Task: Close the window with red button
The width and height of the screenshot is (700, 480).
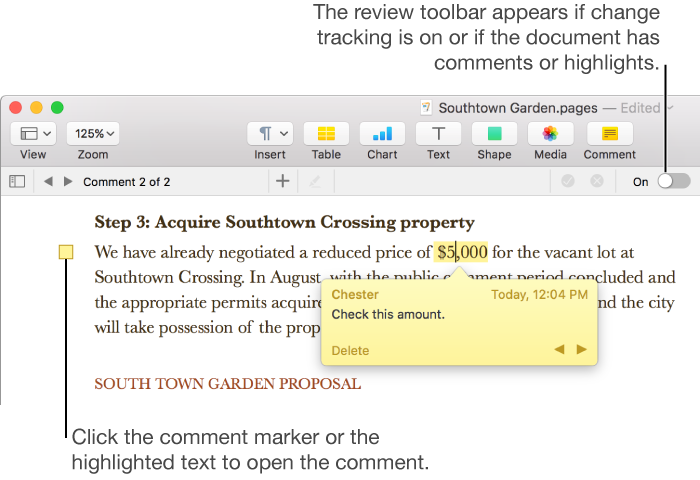Action: coord(16,108)
